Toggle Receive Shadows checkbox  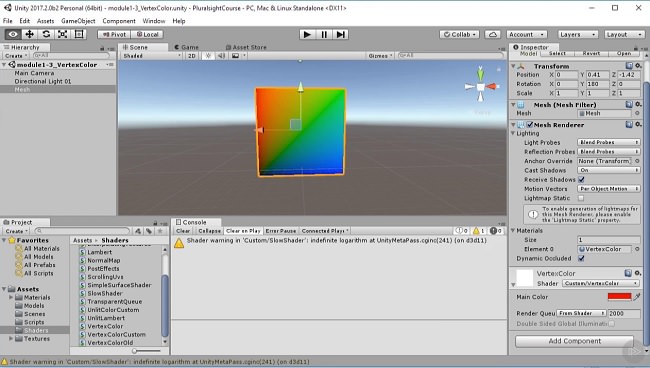tap(581, 179)
